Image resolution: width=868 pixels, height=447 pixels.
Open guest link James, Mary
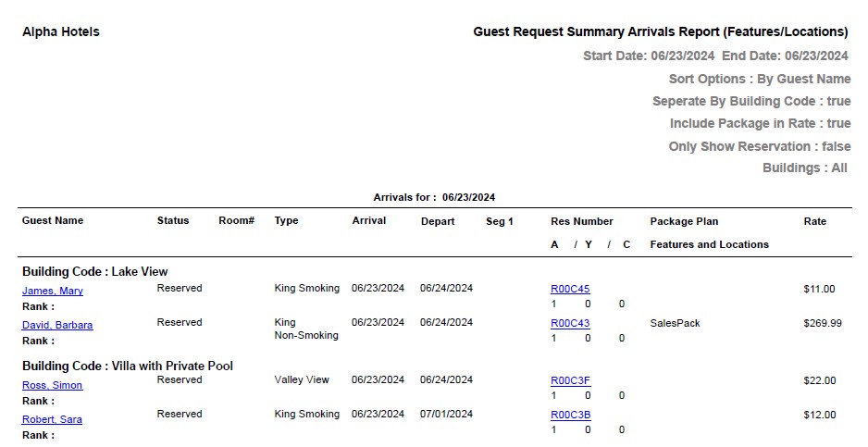pos(53,291)
